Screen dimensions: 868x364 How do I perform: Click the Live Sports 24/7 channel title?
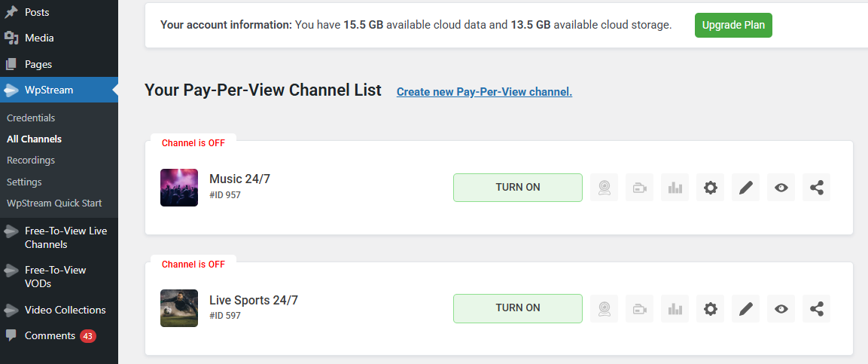254,300
